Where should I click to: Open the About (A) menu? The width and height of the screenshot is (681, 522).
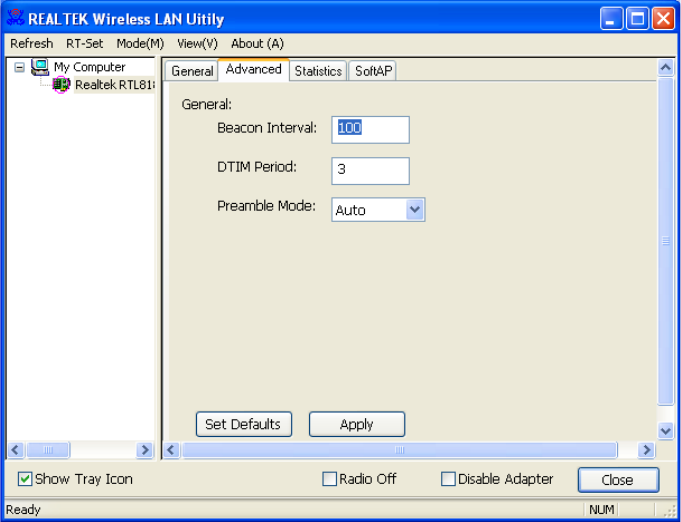coord(258,44)
